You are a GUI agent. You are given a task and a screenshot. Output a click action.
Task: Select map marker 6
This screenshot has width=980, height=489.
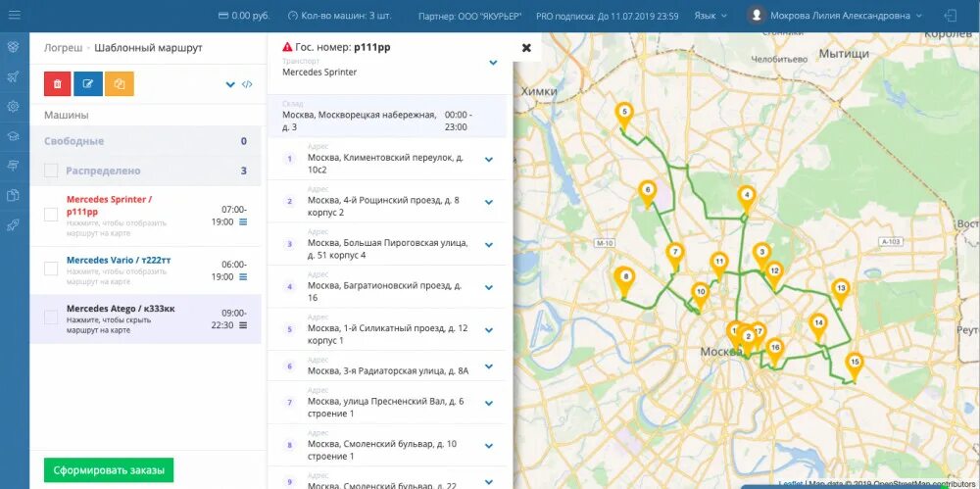pos(648,192)
